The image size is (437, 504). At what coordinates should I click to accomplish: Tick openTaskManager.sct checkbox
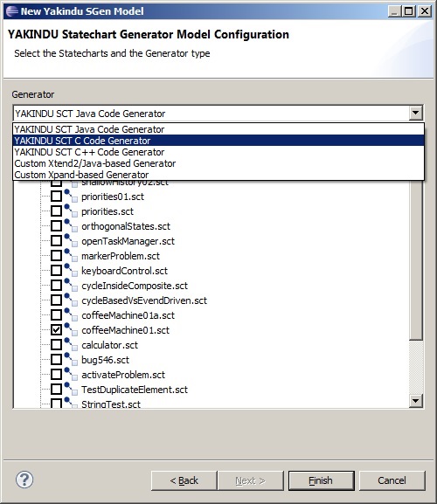[56, 241]
